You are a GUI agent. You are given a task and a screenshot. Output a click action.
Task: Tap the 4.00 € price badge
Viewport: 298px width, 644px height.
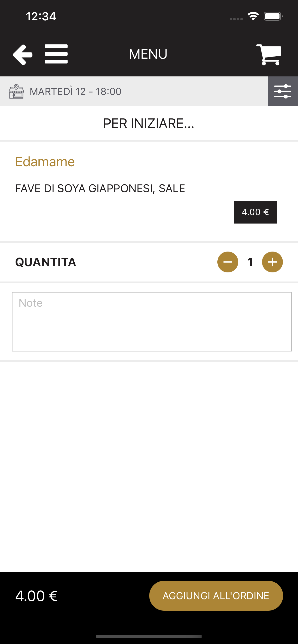pos(255,212)
